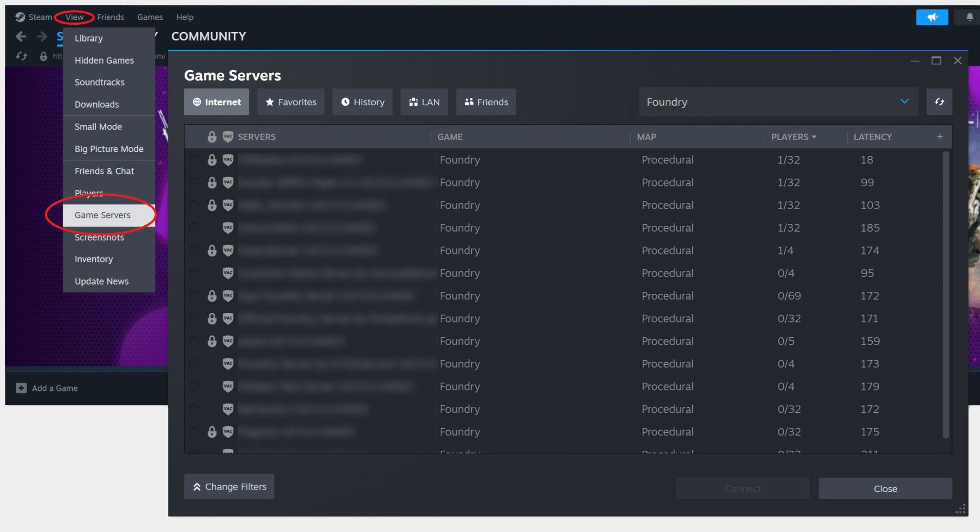Click the plus icon to add a column
The image size is (980, 532).
coord(940,137)
